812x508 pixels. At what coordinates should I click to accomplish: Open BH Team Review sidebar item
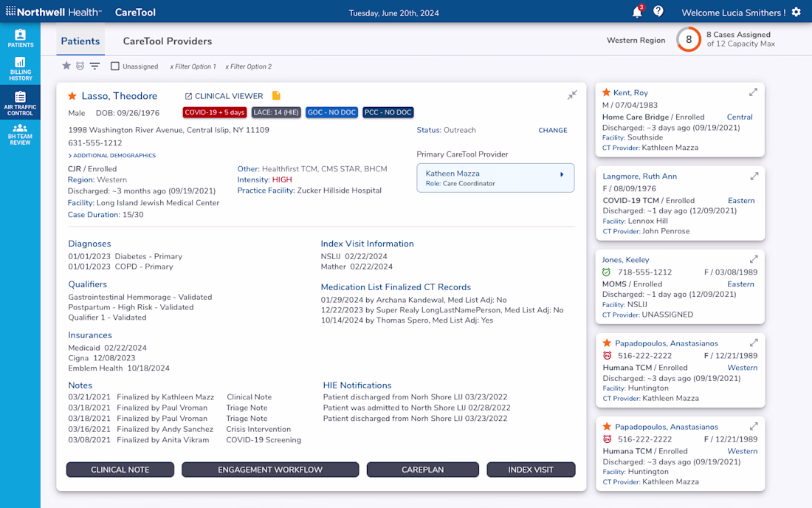tap(20, 134)
